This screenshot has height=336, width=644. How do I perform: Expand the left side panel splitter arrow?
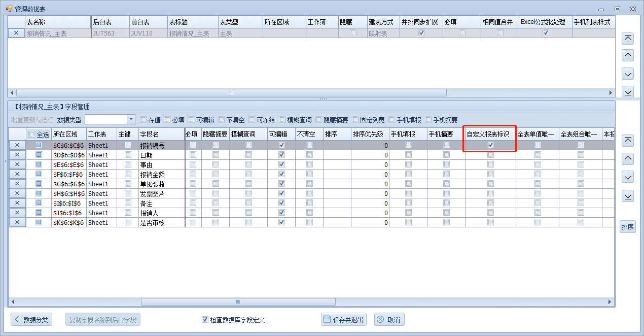tap(5, 161)
